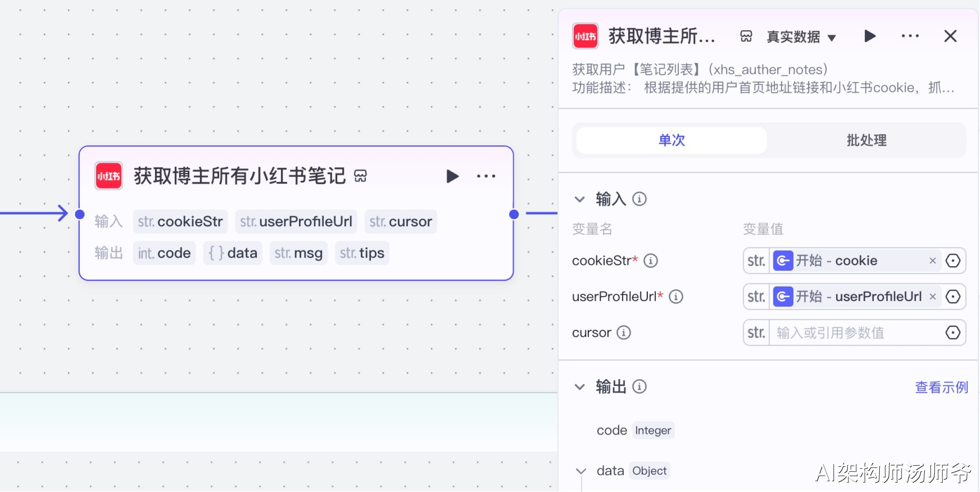Collapse the 输入 section
This screenshot has width=980, height=492.
point(580,199)
